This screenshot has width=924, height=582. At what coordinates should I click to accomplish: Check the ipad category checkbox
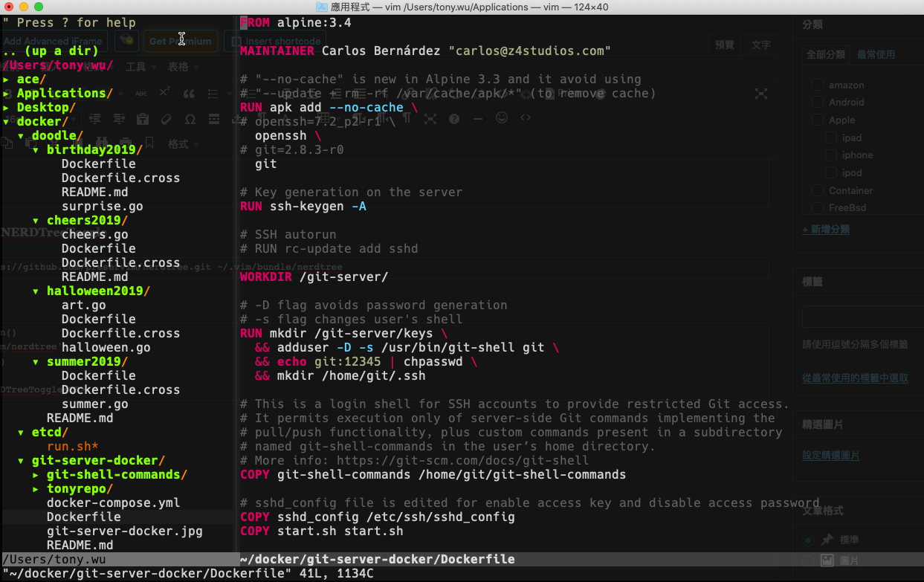(x=831, y=138)
